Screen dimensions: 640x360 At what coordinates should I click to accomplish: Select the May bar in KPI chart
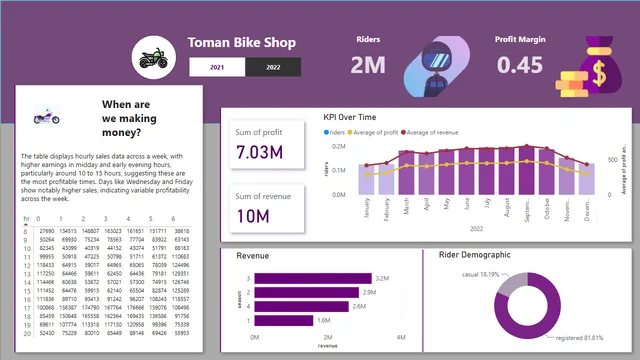(447, 172)
